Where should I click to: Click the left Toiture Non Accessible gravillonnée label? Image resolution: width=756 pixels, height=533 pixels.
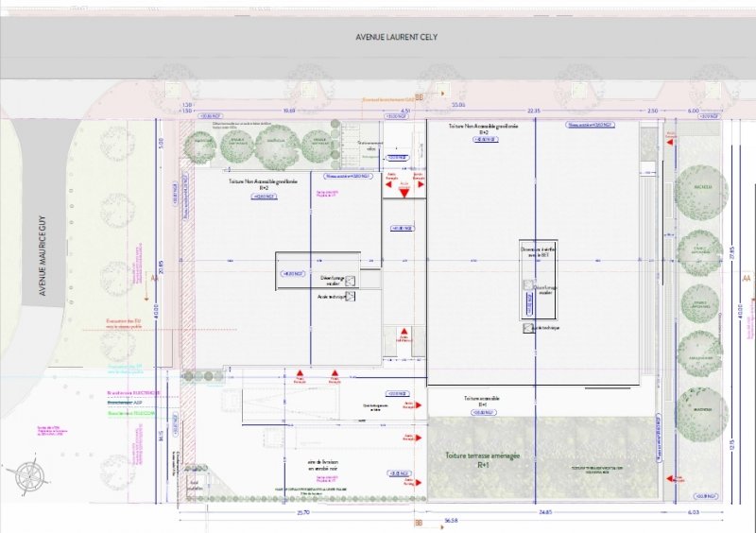[264, 184]
